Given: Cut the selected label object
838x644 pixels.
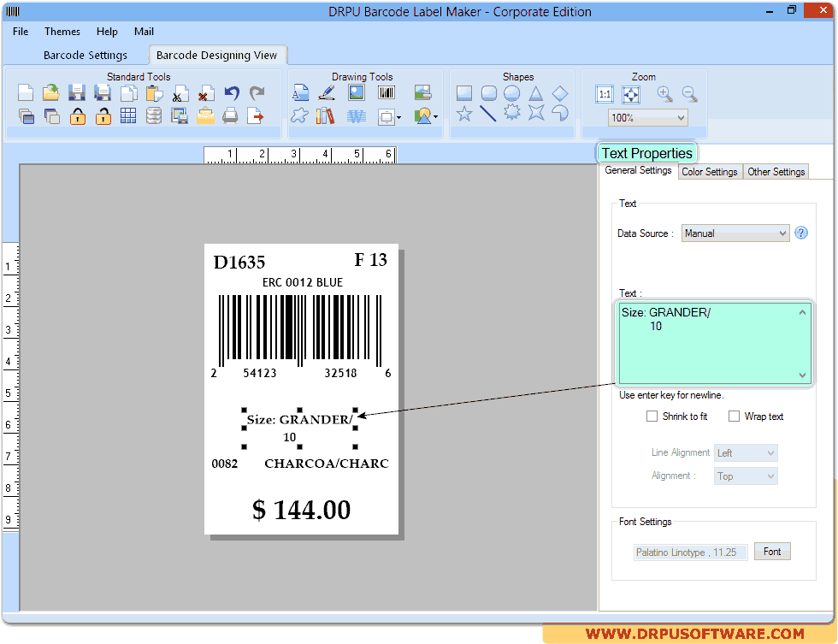Looking at the screenshot, I should pos(180,93).
